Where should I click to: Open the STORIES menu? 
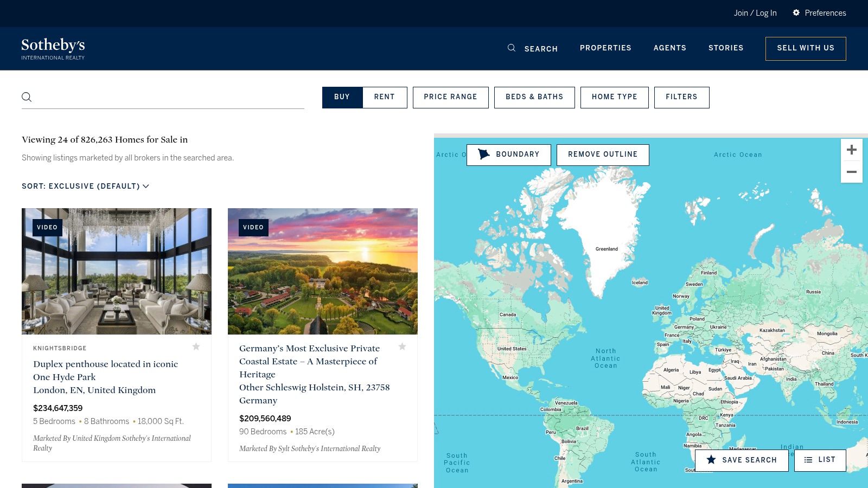(x=726, y=48)
